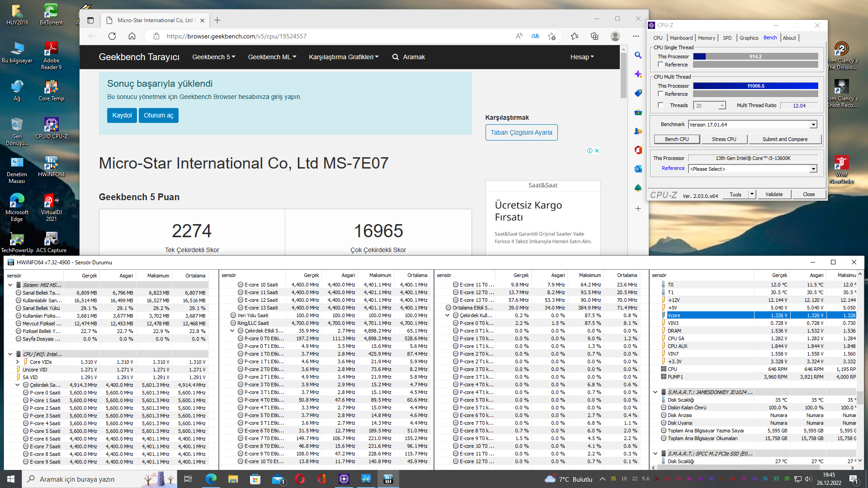Click Taban Çizgisini Ayarla button
Screen dimensions: 868x488
click(x=521, y=132)
